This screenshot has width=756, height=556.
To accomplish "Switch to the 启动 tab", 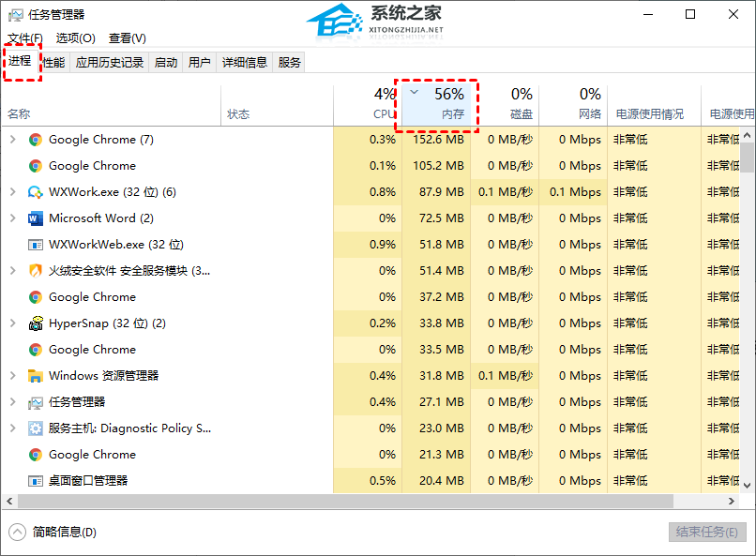I will 166,63.
